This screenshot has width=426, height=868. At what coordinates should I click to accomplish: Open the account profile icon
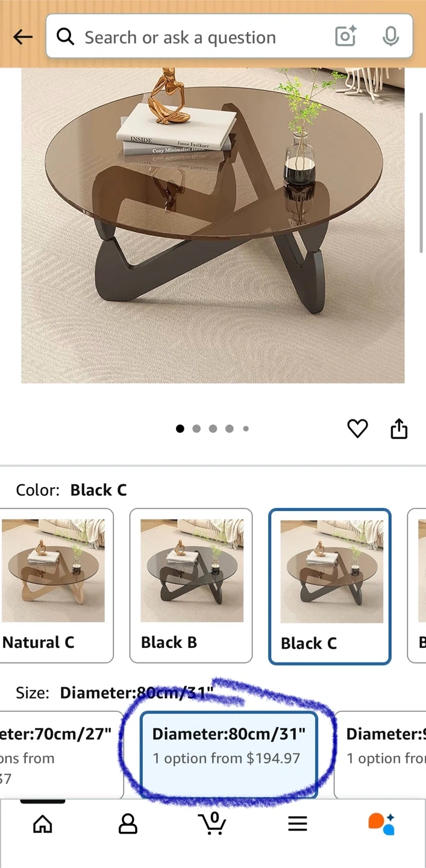point(128,823)
